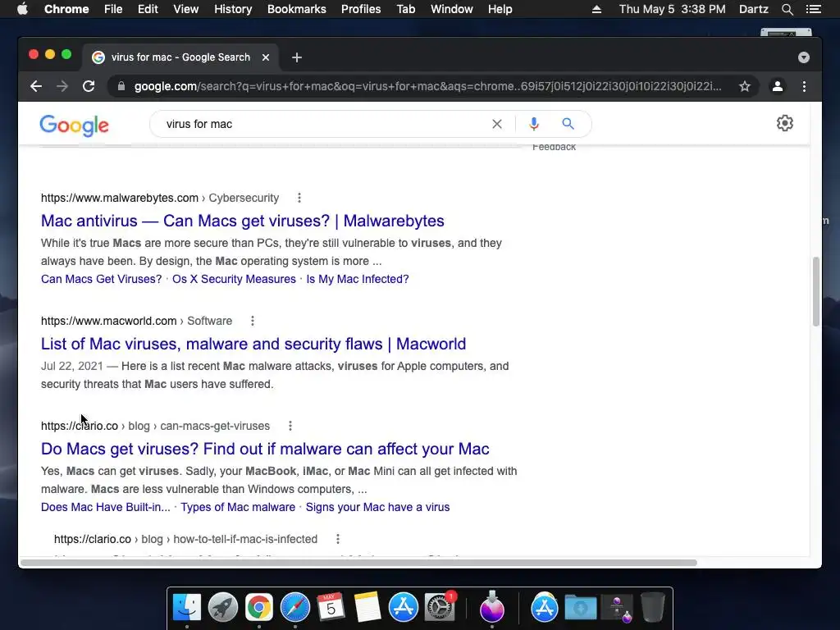This screenshot has height=630, width=840.
Task: Click in the 'virus for mac' search field
Action: tap(322, 124)
